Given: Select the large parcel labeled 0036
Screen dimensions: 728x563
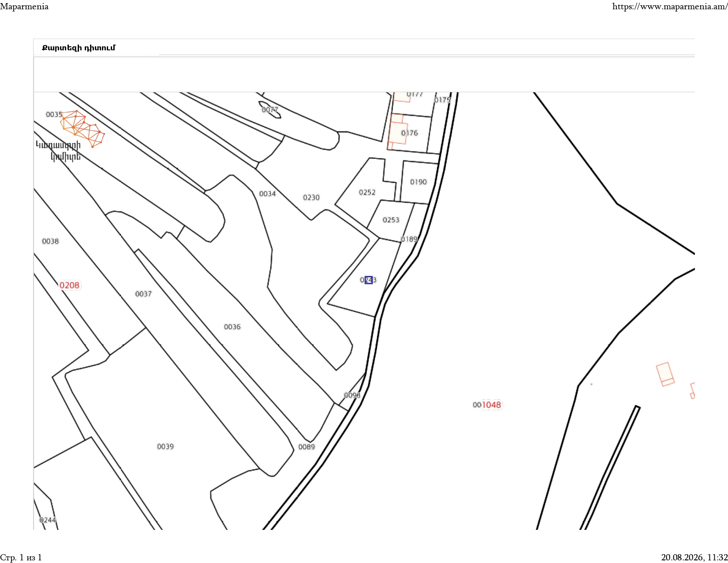Looking at the screenshot, I should 232,327.
